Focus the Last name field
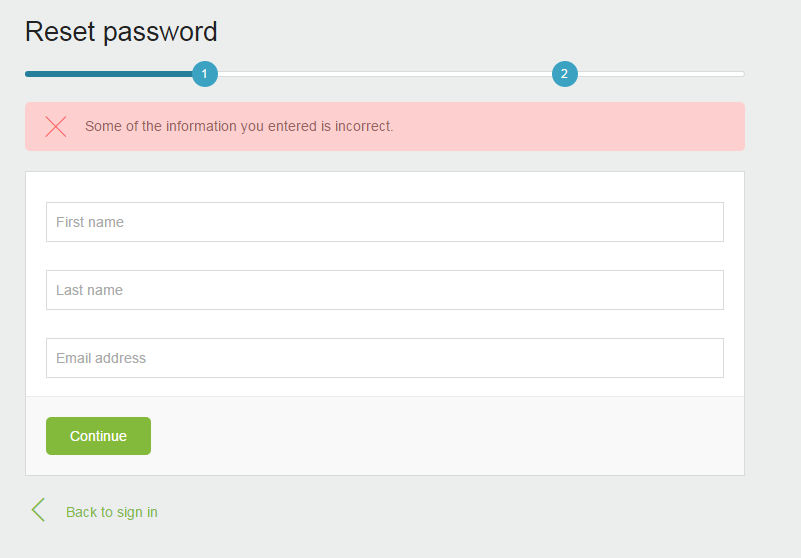The image size is (801, 558). pos(384,290)
